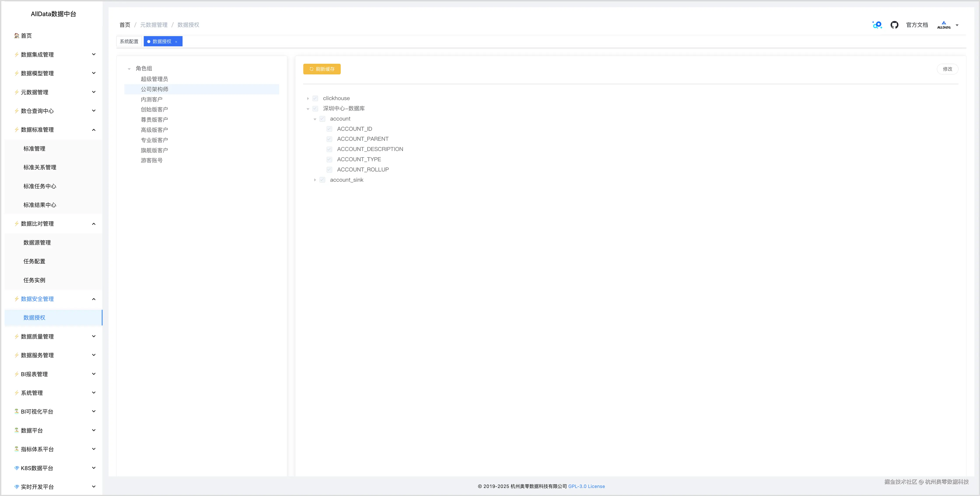Viewport: 980px width, 496px height.
Task: Close the 数据授权 tab
Action: click(176, 42)
